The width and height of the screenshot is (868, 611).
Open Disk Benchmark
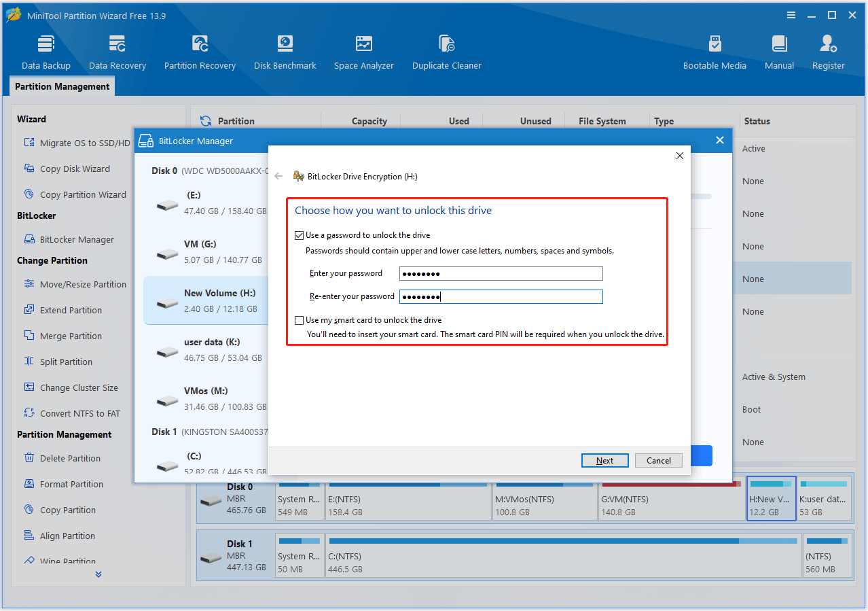point(285,52)
